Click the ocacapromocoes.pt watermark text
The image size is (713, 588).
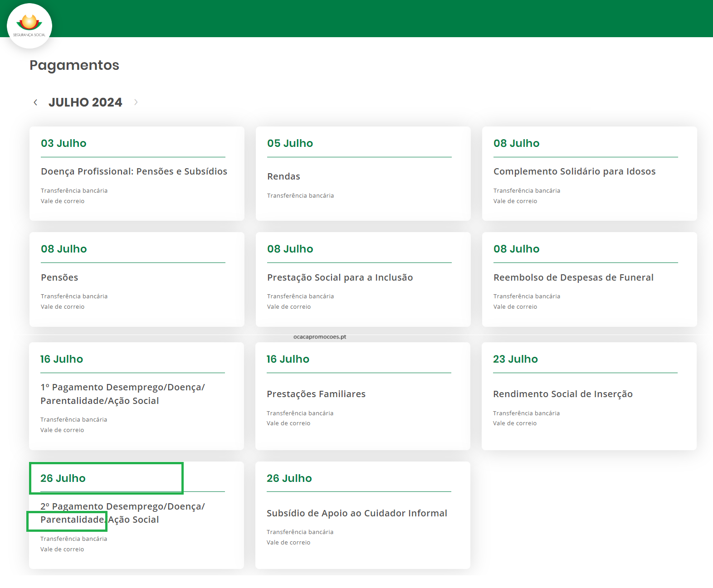[x=319, y=337]
